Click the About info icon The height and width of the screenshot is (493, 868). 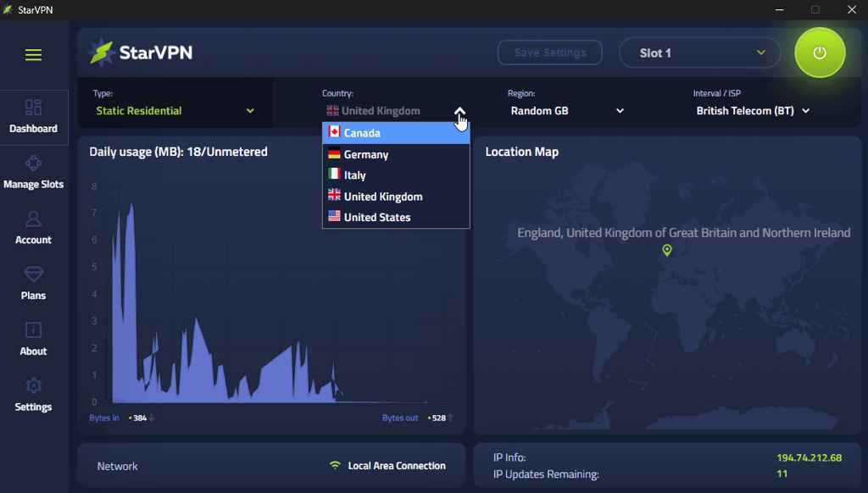[x=33, y=330]
